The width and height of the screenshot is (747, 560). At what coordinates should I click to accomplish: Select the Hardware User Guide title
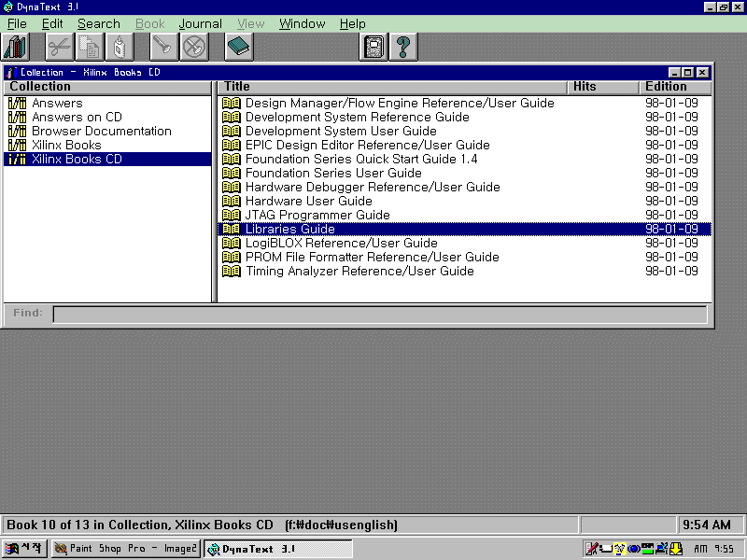pos(309,201)
